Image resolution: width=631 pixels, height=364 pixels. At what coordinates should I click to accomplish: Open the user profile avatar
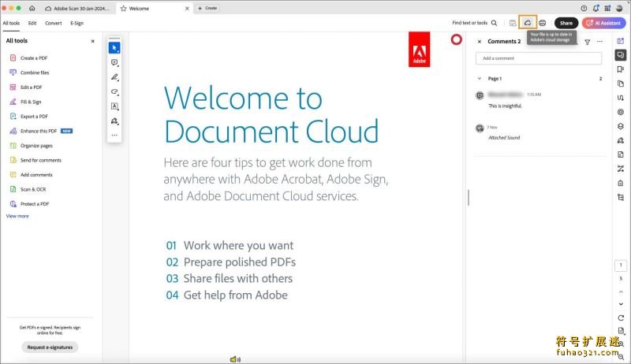click(620, 8)
